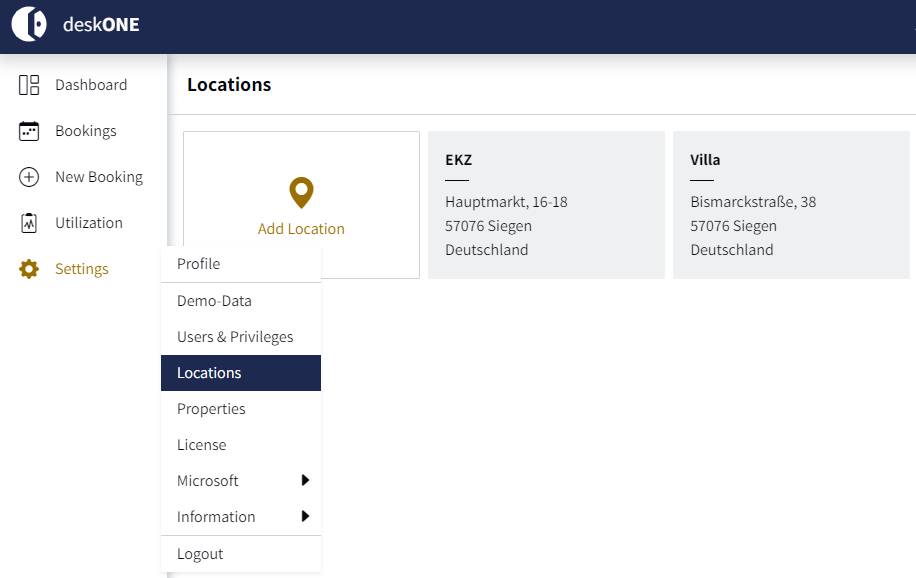Click the Add Location link text

[x=301, y=229]
